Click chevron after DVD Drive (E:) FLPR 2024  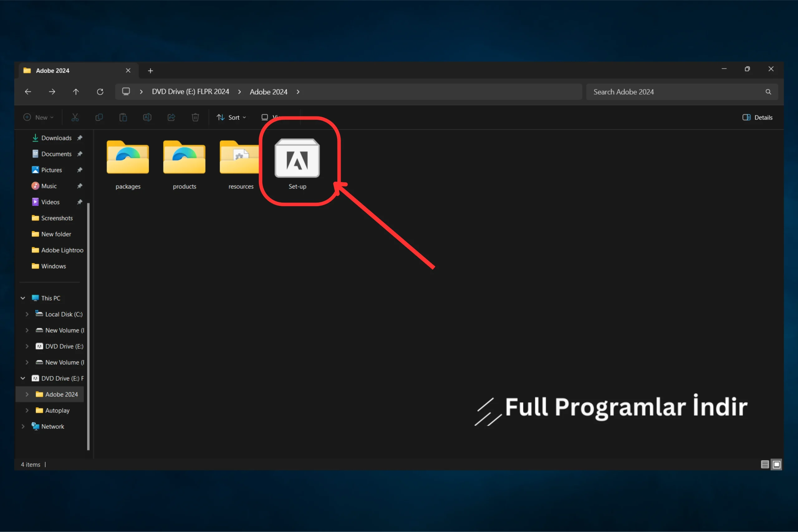click(239, 92)
